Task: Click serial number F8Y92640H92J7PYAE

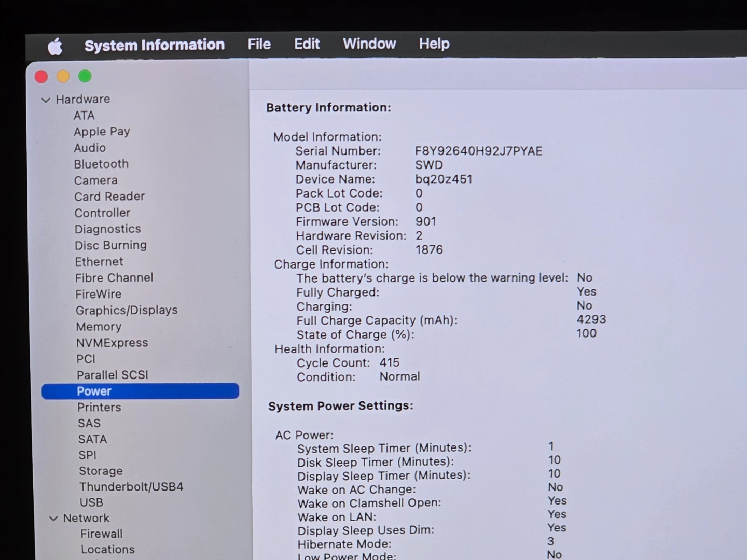Action: click(x=478, y=151)
